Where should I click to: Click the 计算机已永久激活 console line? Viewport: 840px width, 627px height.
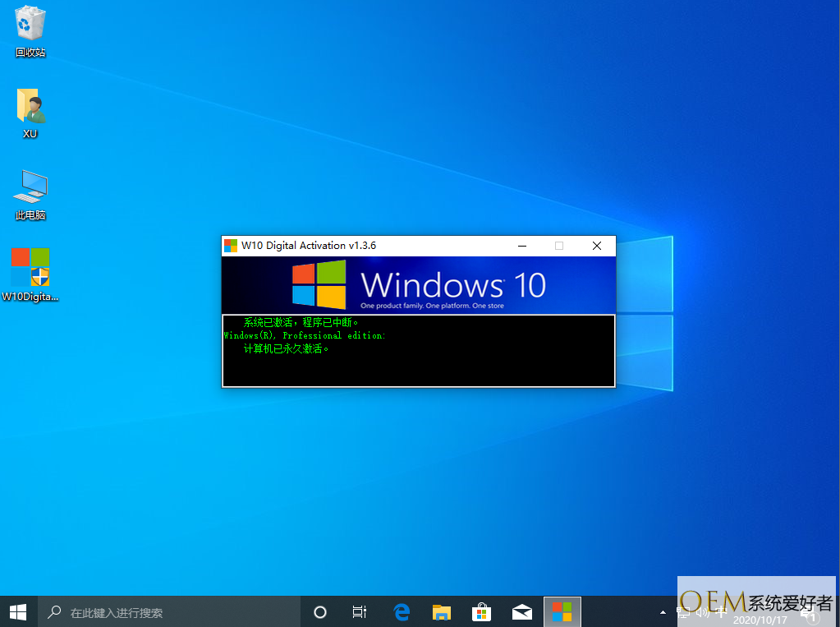(287, 348)
